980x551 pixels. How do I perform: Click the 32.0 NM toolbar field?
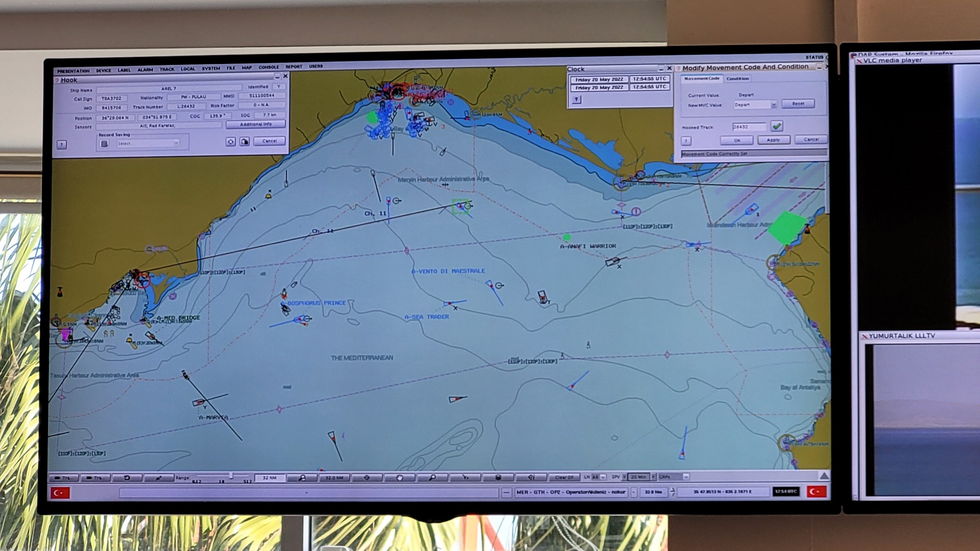coord(334,478)
